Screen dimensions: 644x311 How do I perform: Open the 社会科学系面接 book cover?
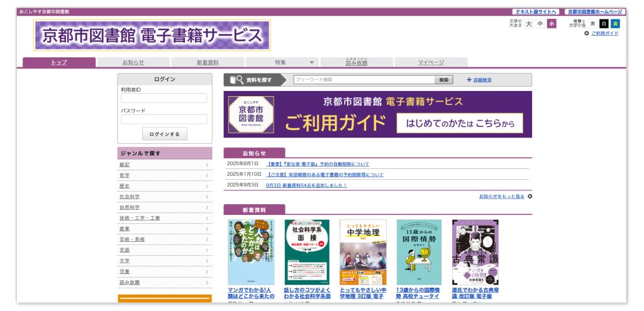307,252
